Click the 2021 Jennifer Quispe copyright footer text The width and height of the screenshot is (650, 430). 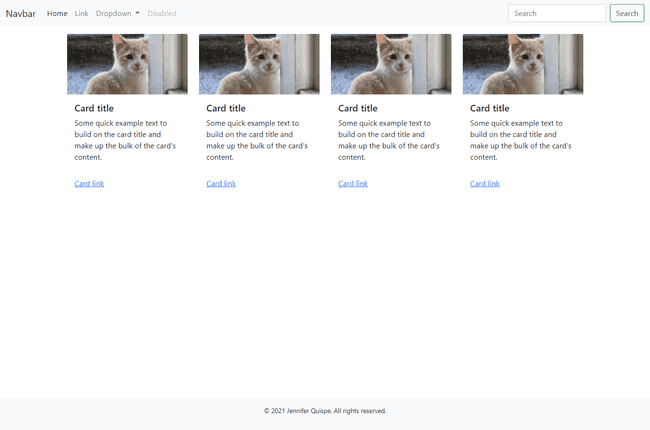pos(325,411)
